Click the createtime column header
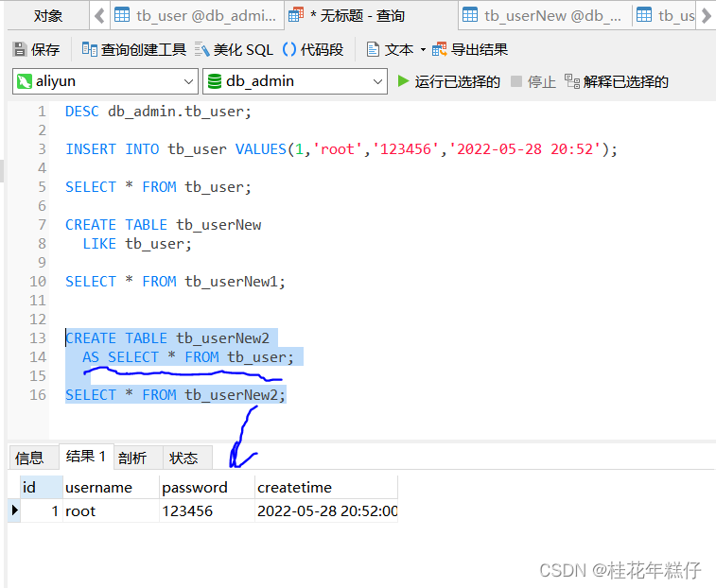This screenshot has height=588, width=716. (326, 487)
